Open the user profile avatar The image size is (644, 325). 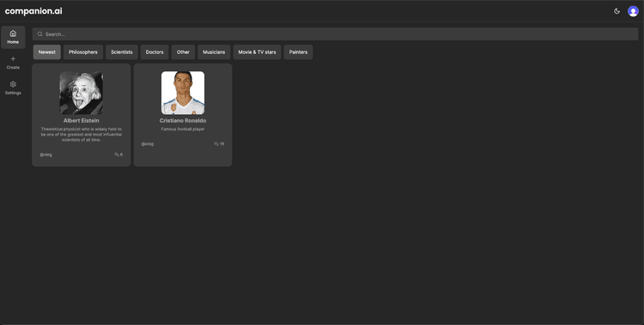tap(633, 11)
